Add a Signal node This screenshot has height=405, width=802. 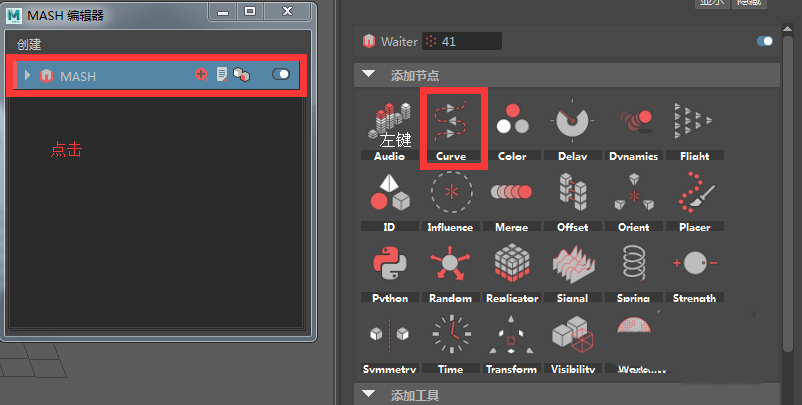[x=572, y=272]
